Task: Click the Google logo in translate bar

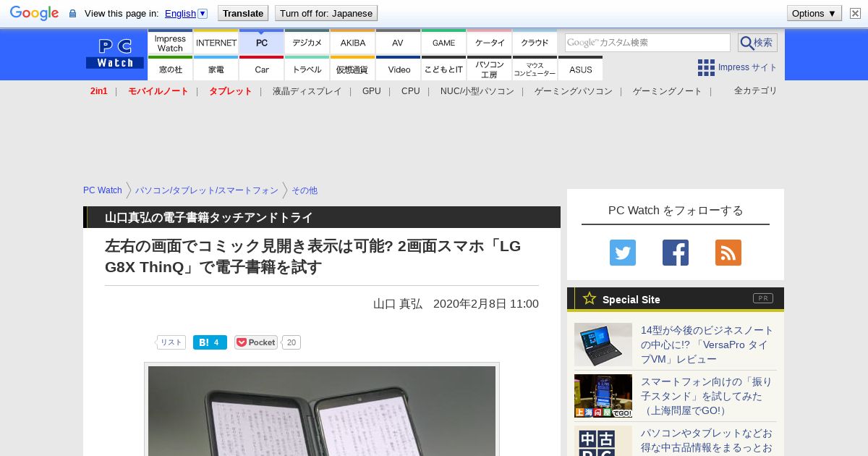Action: (x=34, y=13)
